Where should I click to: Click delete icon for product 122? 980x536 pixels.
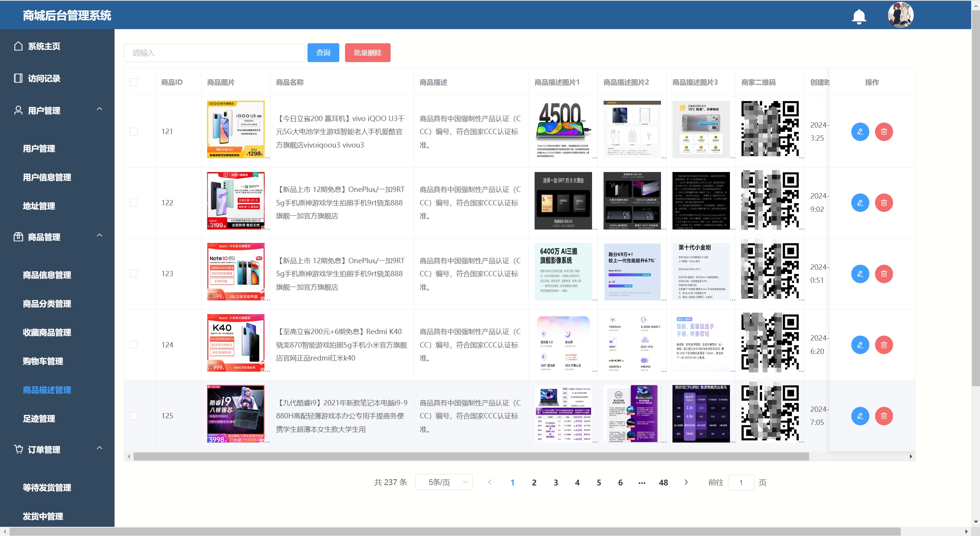[884, 203]
